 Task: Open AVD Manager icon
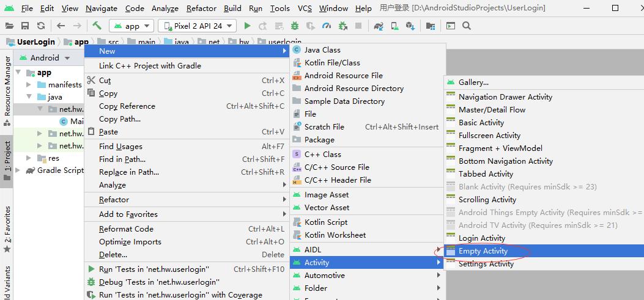tap(394, 26)
